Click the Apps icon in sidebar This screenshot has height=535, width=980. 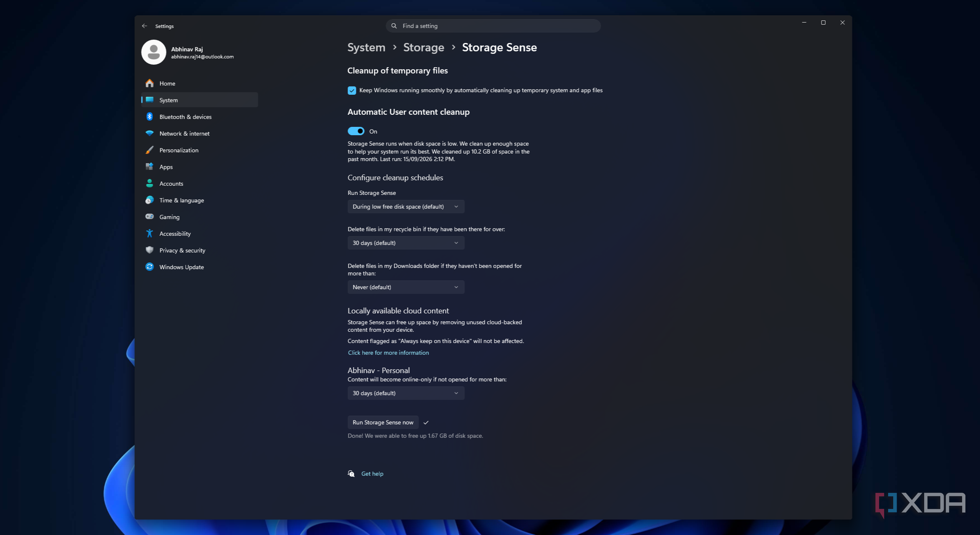149,167
